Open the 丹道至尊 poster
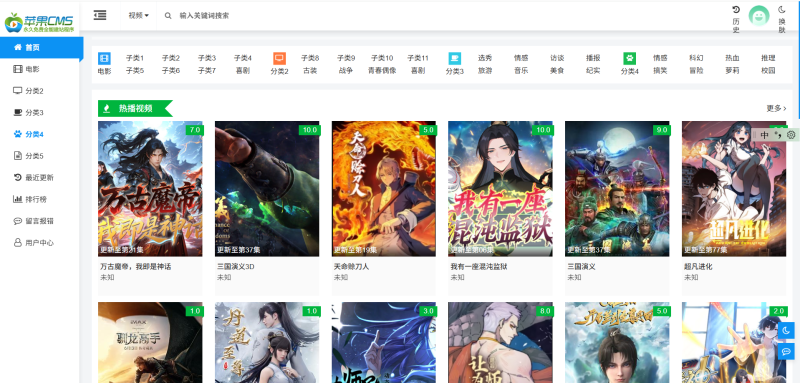This screenshot has height=383, width=800. (267, 342)
